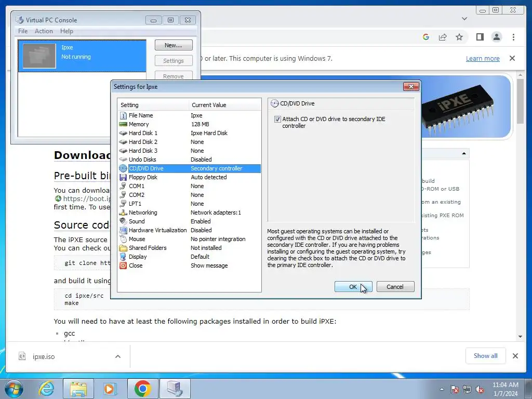
Task: Click the COM2 port icon
Action: tap(123, 195)
